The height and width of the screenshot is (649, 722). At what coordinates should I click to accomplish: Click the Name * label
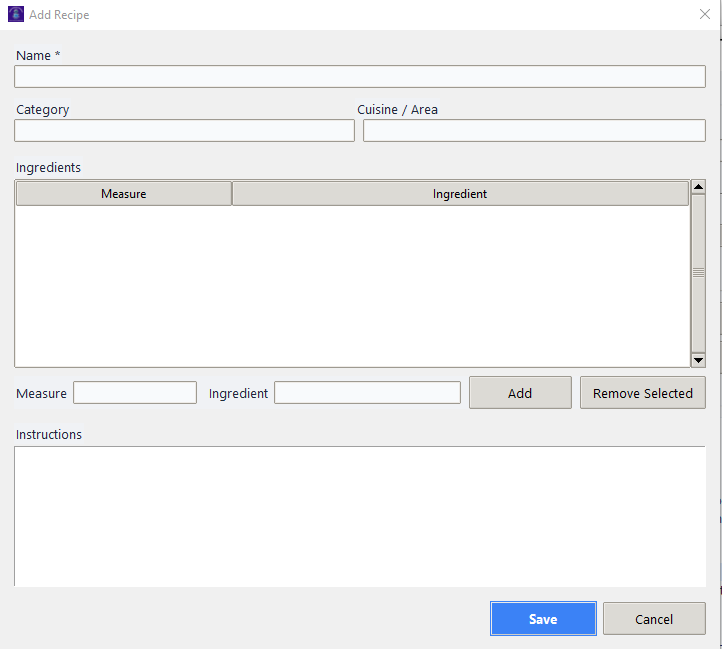(x=38, y=56)
